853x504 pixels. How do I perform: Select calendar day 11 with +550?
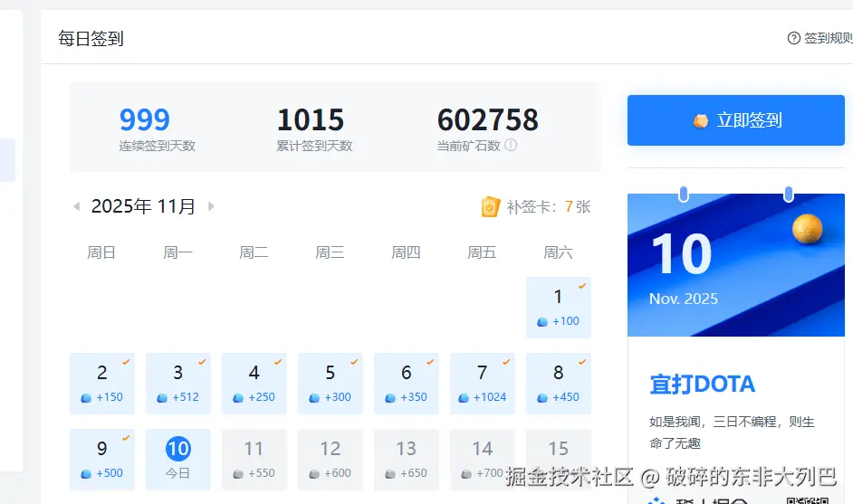pos(254,460)
